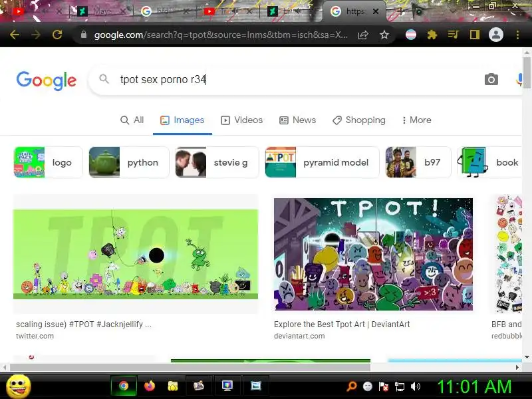Visit the deviantart.com source link
Image resolution: width=532 pixels, height=399 pixels.
pos(299,336)
